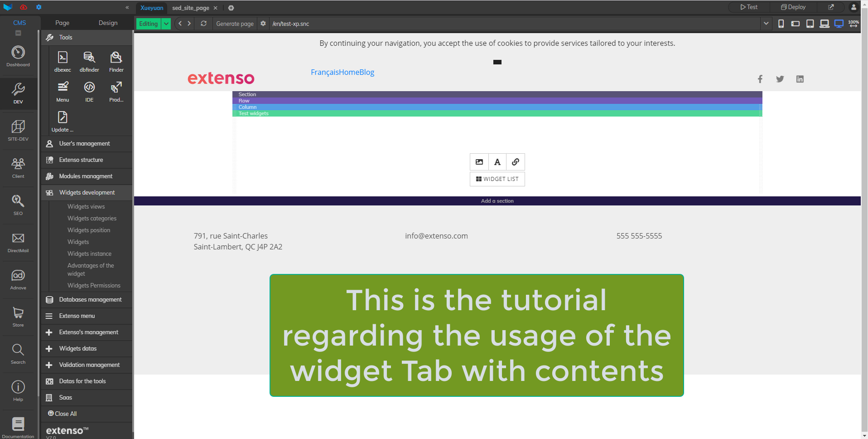Open the dbfinder tool

point(89,62)
